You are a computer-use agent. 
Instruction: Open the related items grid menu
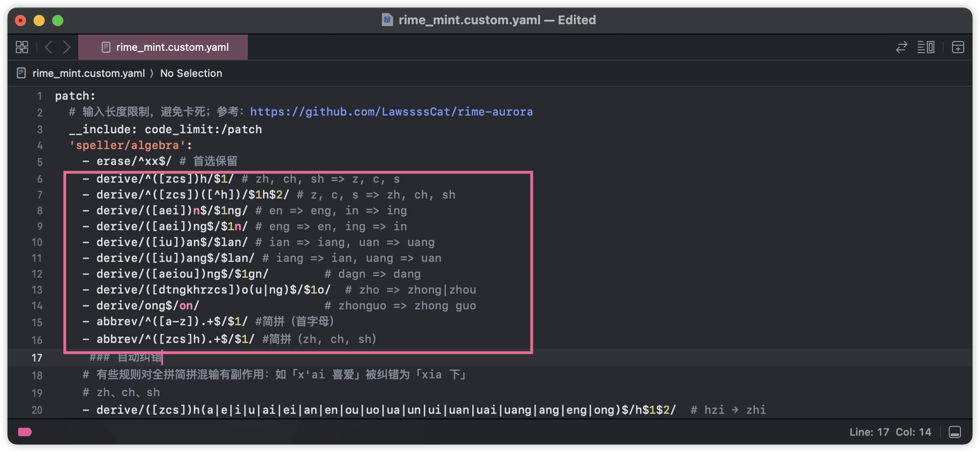pyautogui.click(x=22, y=47)
